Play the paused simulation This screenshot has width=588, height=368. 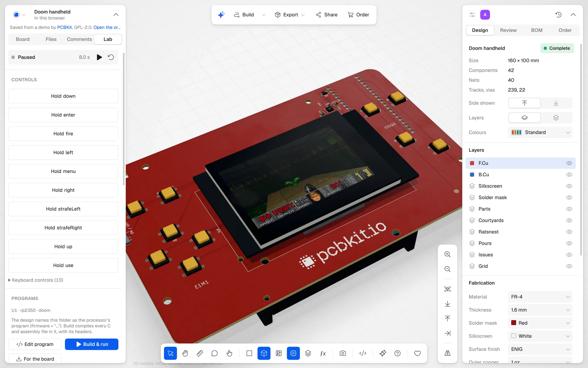pos(99,57)
